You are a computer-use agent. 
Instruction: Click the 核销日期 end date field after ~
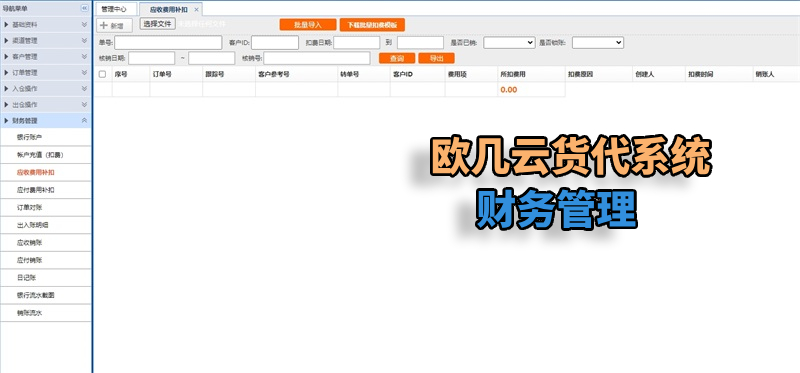point(211,58)
